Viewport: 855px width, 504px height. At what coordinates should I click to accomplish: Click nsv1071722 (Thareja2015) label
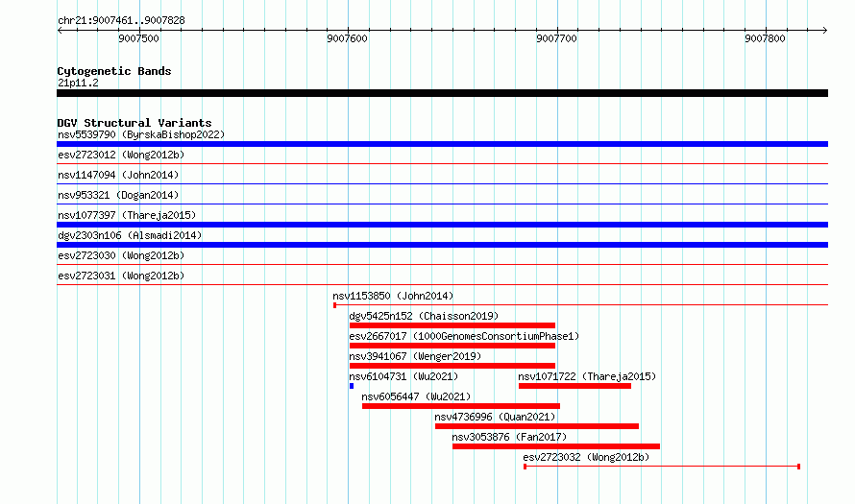point(587,376)
